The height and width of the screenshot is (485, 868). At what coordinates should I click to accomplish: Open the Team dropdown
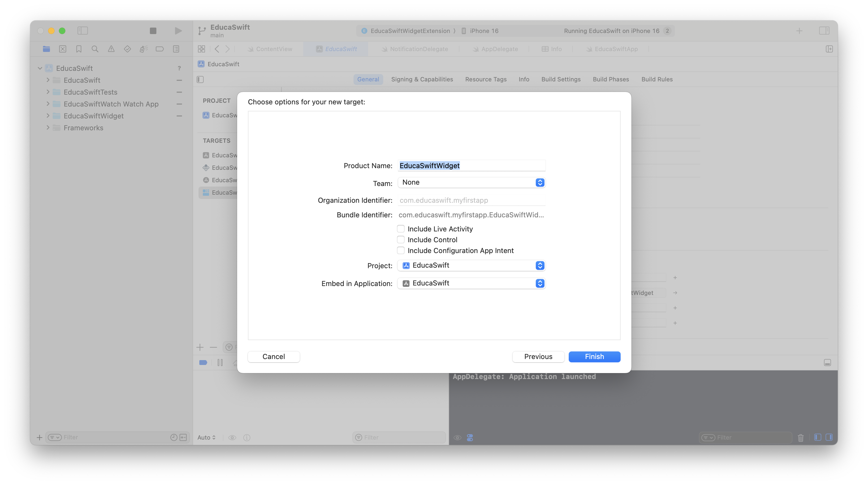click(x=471, y=182)
